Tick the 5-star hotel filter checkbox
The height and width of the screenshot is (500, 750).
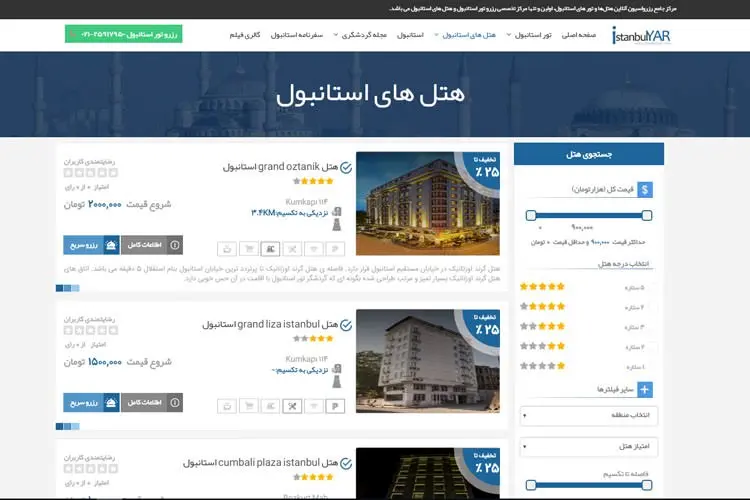(652, 287)
